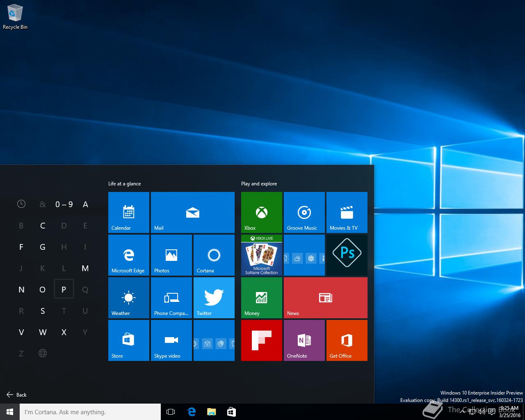Image resolution: width=525 pixels, height=420 pixels.
Task: Jump to letter M apps
Action: [x=85, y=268]
